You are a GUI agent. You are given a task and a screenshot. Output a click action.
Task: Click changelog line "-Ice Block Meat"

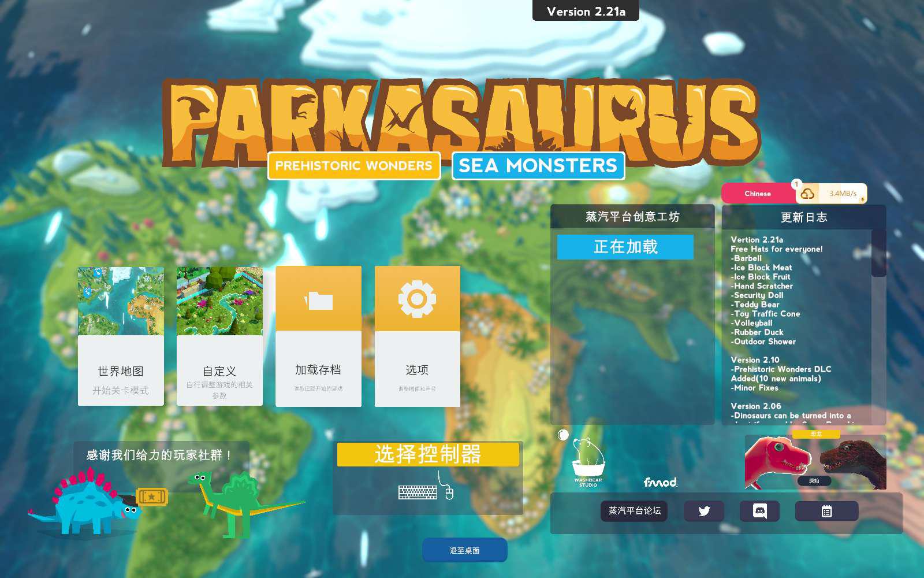pyautogui.click(x=761, y=268)
